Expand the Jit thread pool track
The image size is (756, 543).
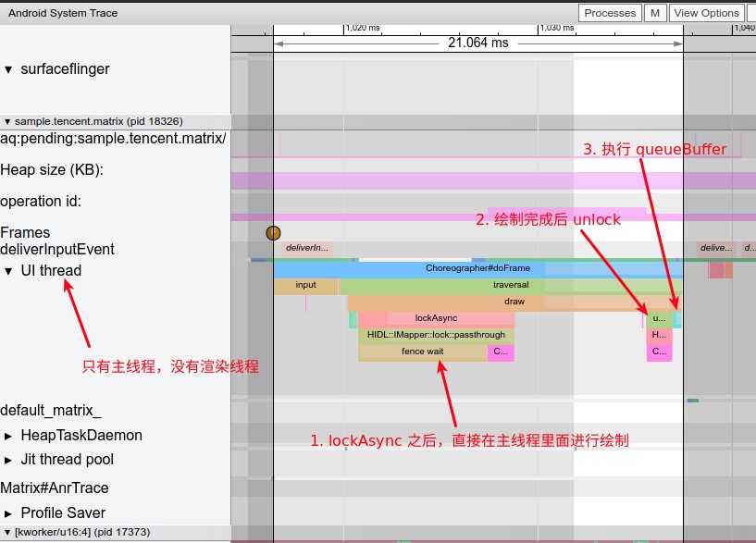(x=9, y=460)
